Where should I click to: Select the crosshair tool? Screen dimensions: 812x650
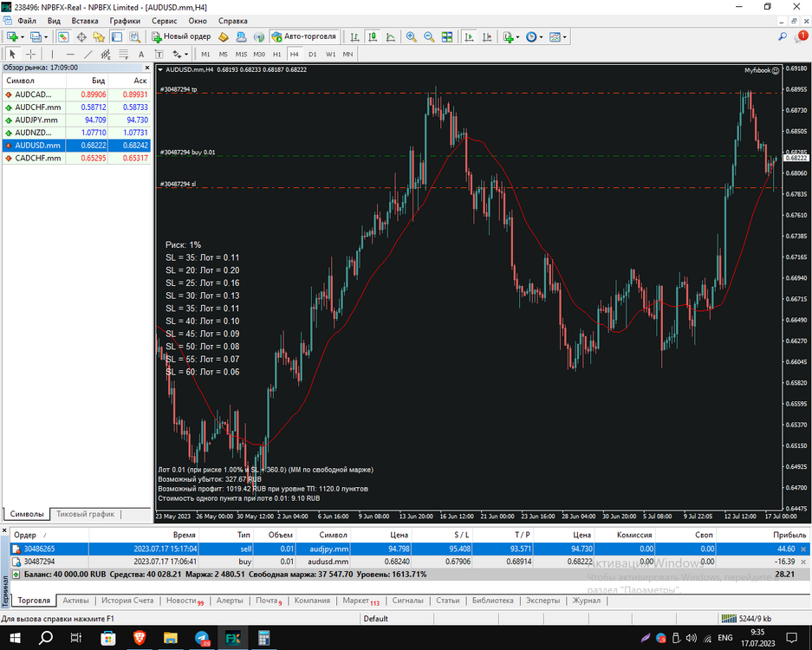coord(30,54)
